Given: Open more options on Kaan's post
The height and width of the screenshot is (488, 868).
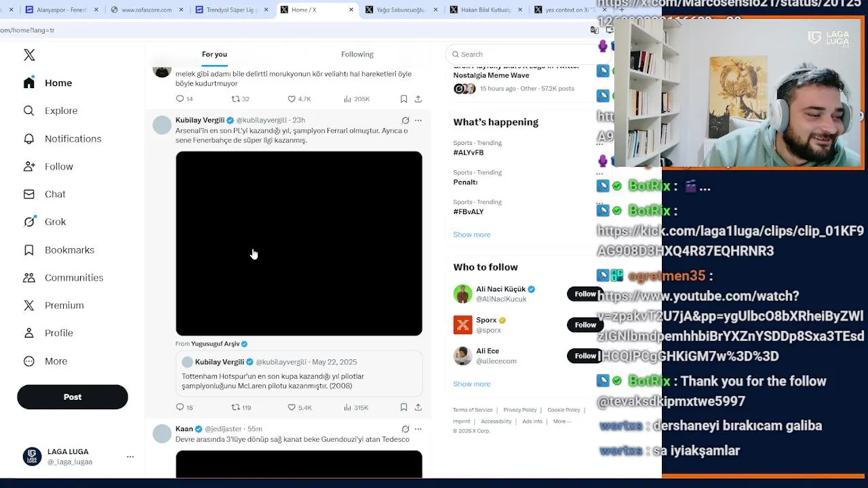Looking at the screenshot, I should click(418, 429).
